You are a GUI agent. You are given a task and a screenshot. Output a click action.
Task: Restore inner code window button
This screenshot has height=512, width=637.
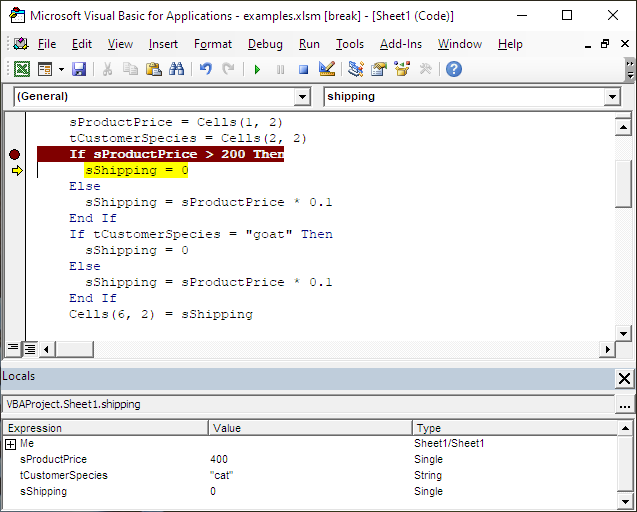pos(605,43)
